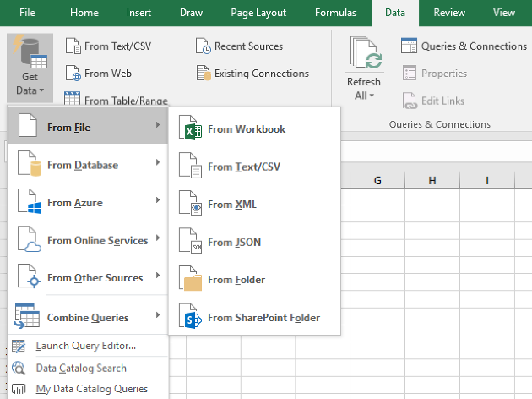Click the From Web globe icon
This screenshot has height=399, width=532.
coord(73,74)
